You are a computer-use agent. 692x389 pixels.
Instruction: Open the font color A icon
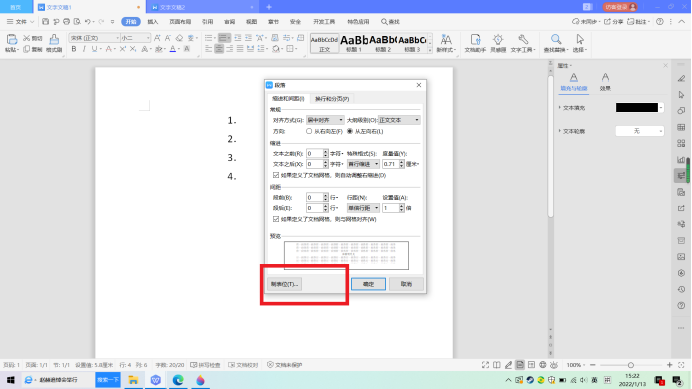click(x=173, y=49)
